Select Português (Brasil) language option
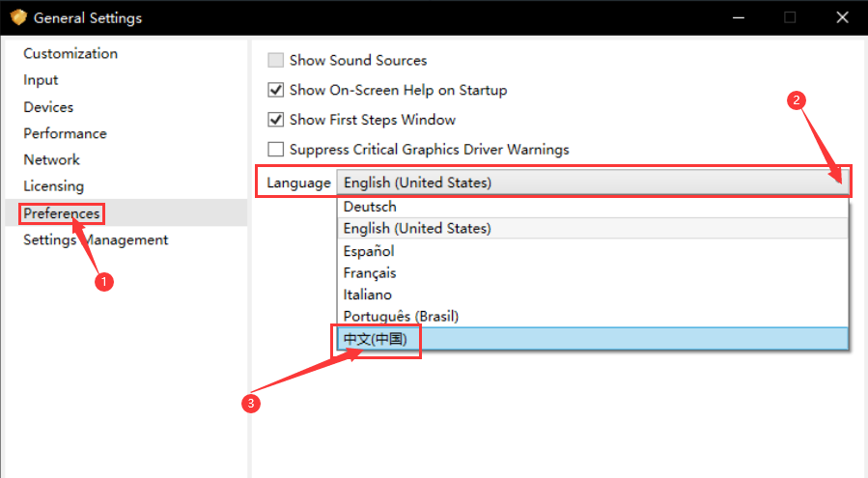This screenshot has width=868, height=478. 592,317
